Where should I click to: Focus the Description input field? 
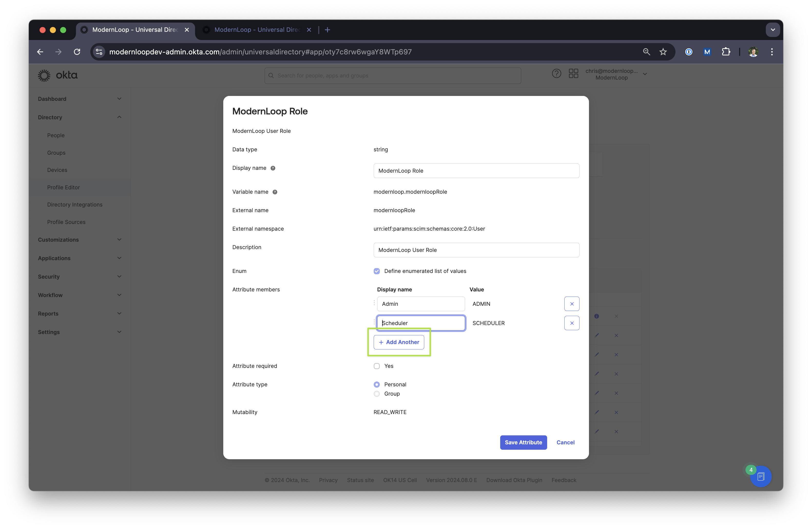click(476, 250)
